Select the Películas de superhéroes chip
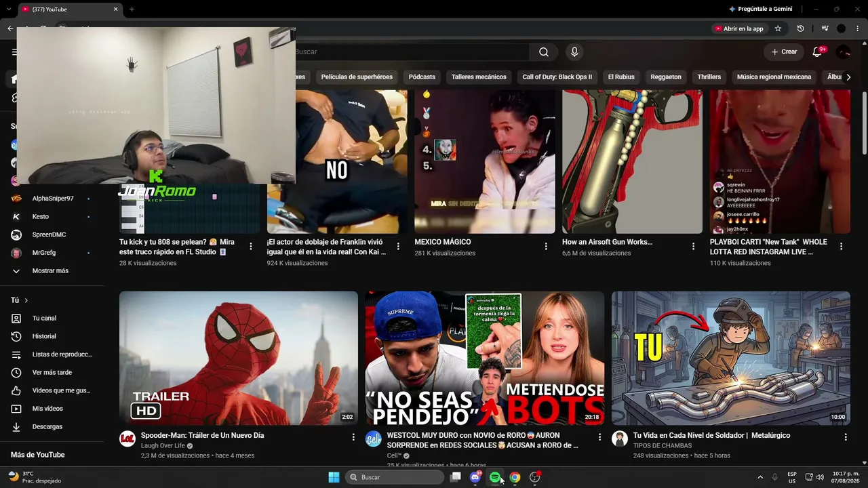 pyautogui.click(x=357, y=77)
